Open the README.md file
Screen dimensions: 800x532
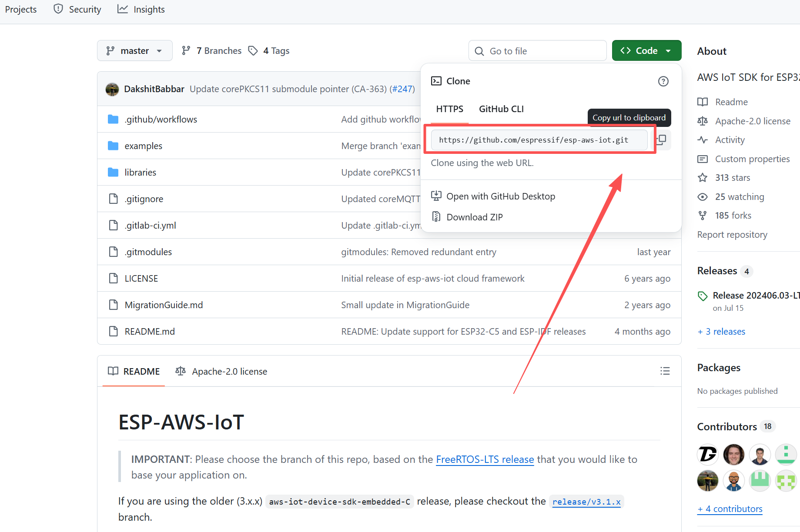tap(150, 332)
